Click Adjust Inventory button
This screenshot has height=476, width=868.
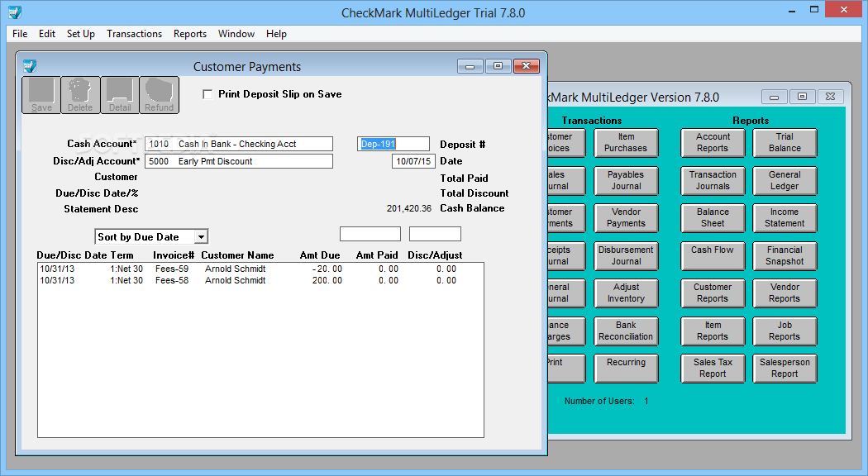point(626,293)
